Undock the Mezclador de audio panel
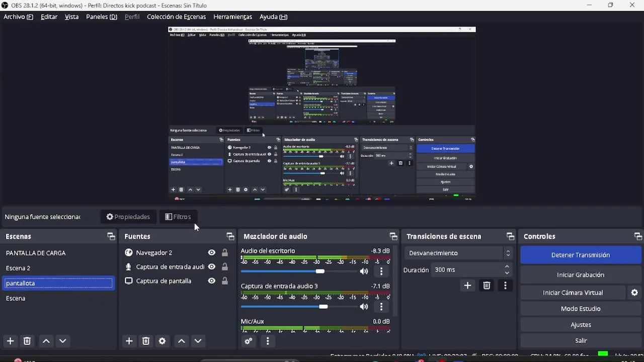This screenshot has width=644, height=362. pyautogui.click(x=393, y=236)
